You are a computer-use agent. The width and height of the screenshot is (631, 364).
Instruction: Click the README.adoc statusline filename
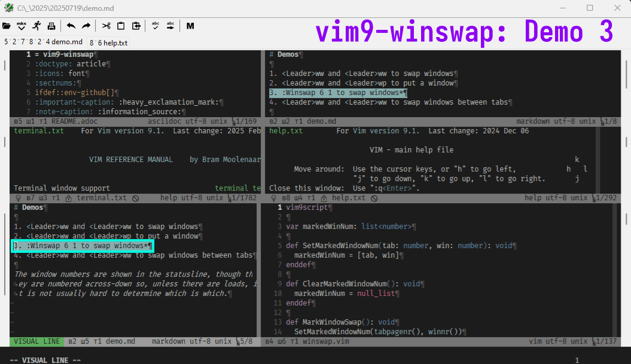point(74,121)
